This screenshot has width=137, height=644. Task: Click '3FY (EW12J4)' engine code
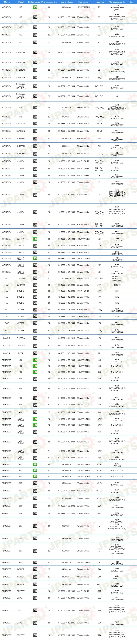click(117, 477)
